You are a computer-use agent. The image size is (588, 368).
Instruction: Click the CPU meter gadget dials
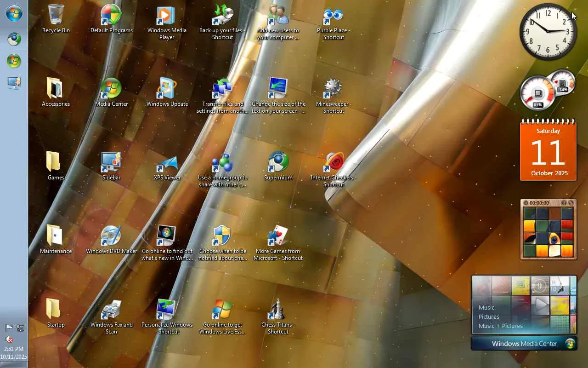coord(547,91)
